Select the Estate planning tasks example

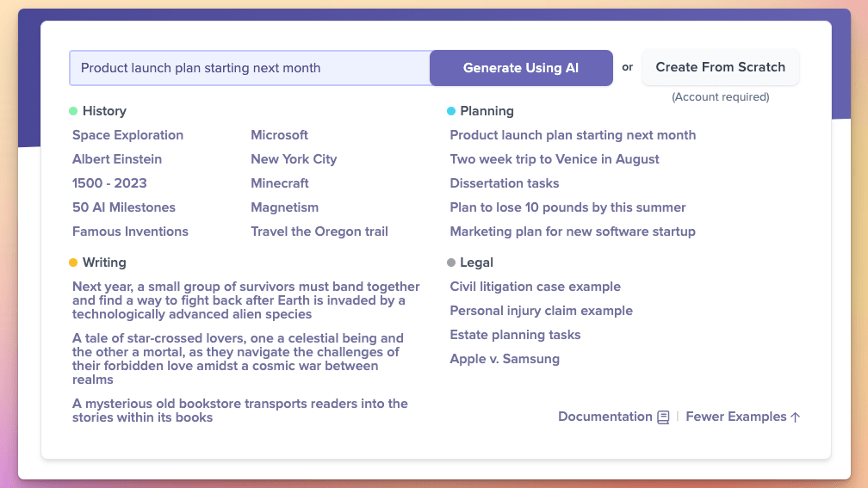515,335
